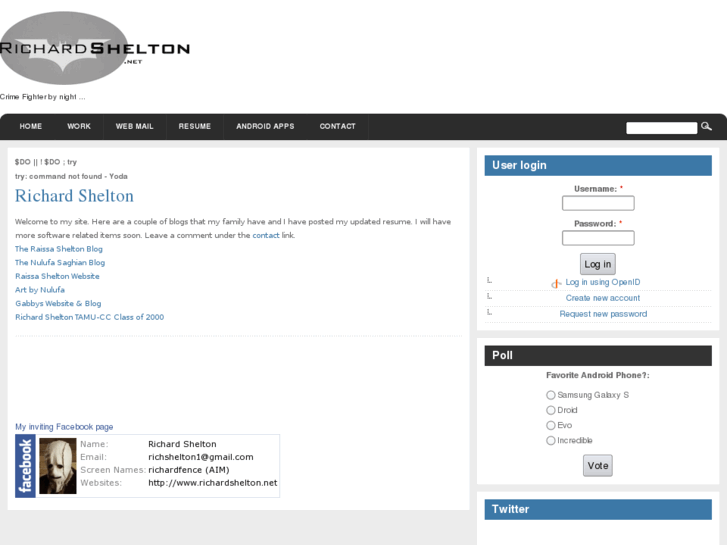Choose the Incredible radio button
The image size is (727, 545).
point(550,440)
